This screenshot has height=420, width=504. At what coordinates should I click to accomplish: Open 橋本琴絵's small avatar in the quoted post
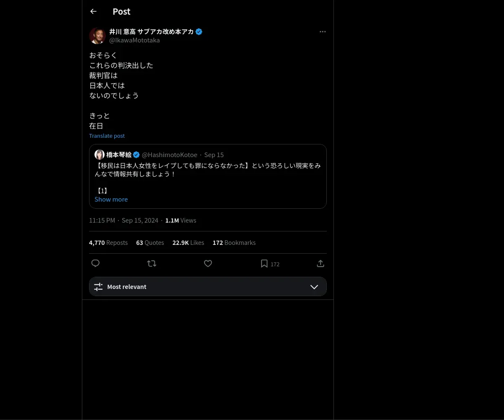point(100,155)
